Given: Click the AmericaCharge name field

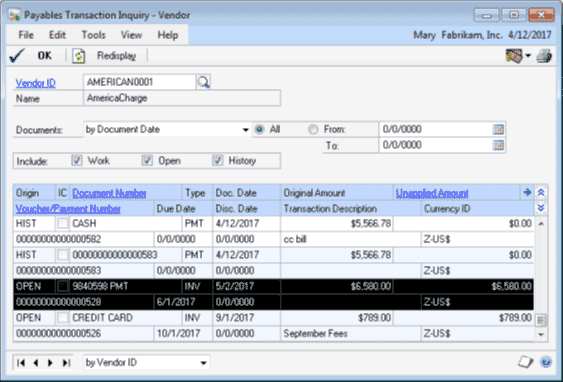Looking at the screenshot, I should (x=182, y=98).
